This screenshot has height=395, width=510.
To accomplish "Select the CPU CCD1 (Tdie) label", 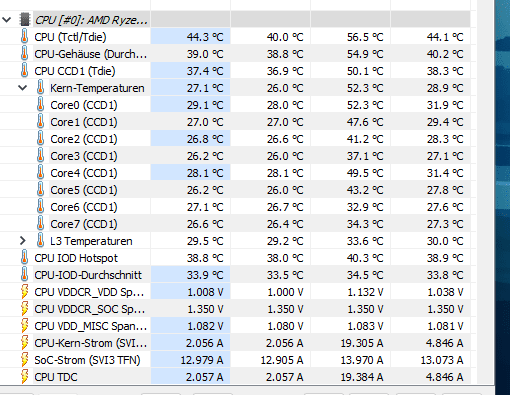I will [x=75, y=71].
